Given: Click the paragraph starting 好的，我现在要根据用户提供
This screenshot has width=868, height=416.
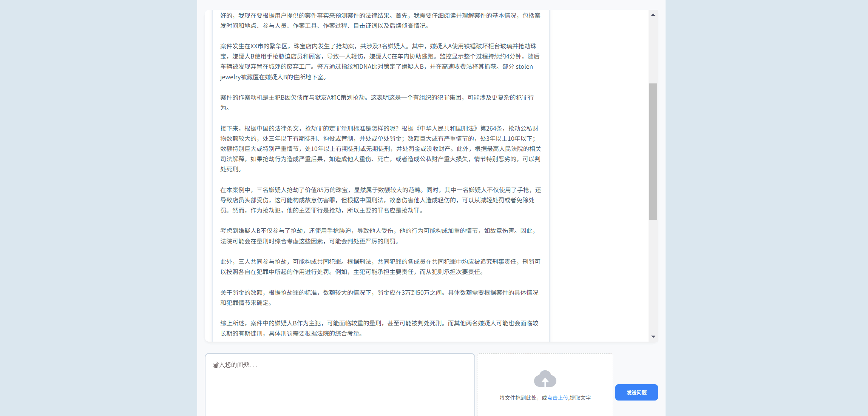Looking at the screenshot, I should 380,21.
